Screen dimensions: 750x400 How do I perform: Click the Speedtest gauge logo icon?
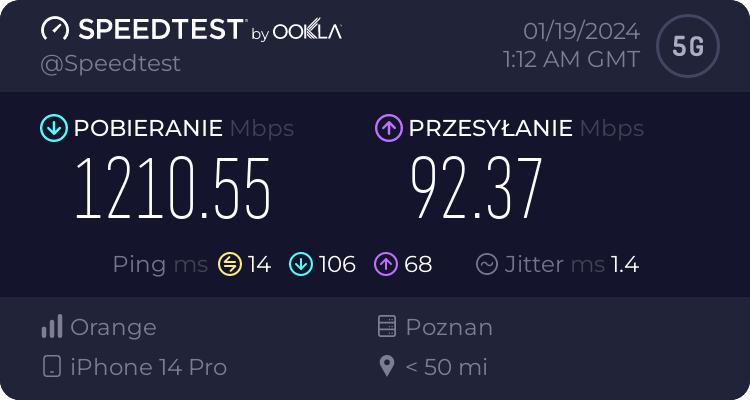55,29
